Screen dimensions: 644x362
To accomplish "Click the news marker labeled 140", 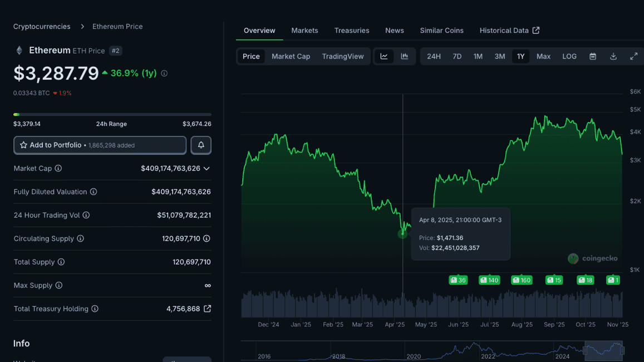I will pyautogui.click(x=490, y=280).
